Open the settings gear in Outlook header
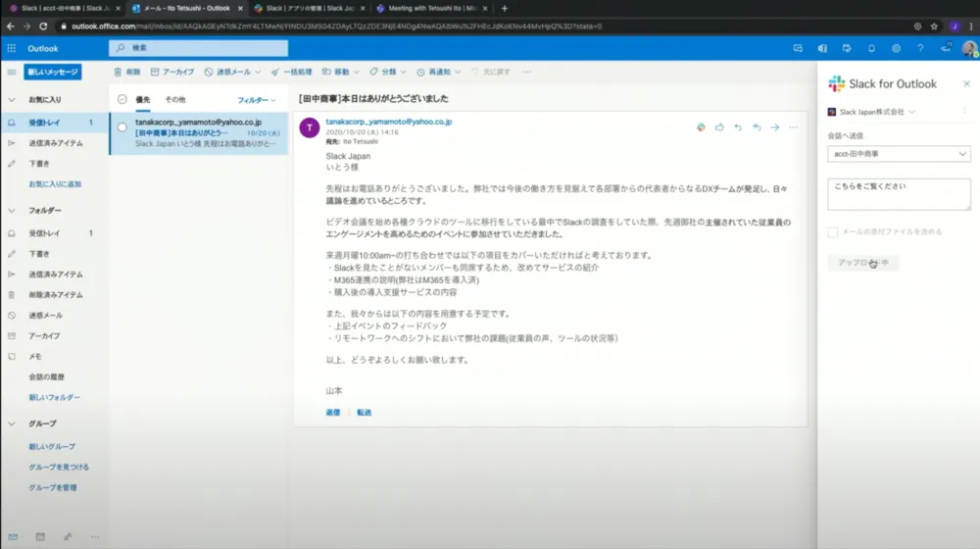The image size is (980, 549). pos(896,48)
